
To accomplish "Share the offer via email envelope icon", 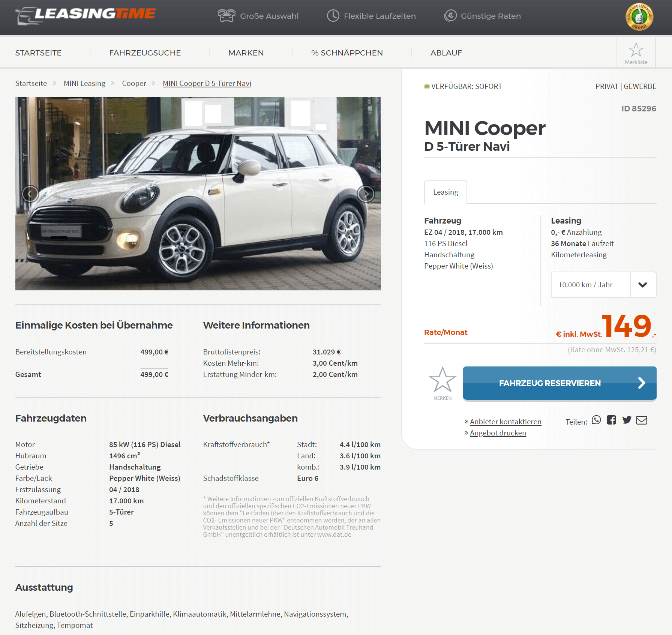I will [x=642, y=420].
